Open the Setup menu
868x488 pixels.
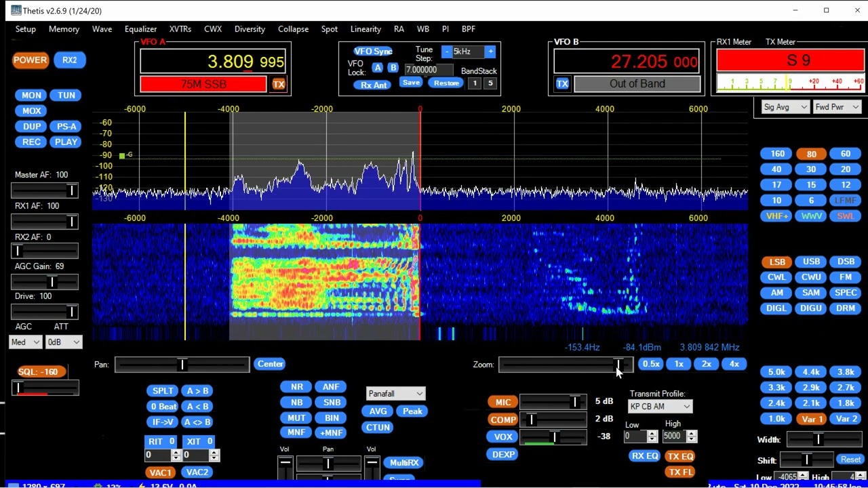pyautogui.click(x=26, y=29)
